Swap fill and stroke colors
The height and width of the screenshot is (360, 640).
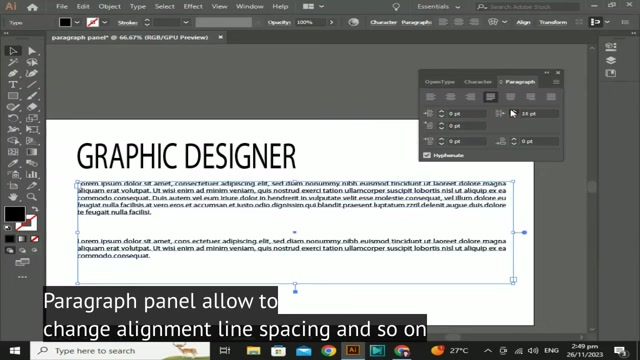[35, 209]
